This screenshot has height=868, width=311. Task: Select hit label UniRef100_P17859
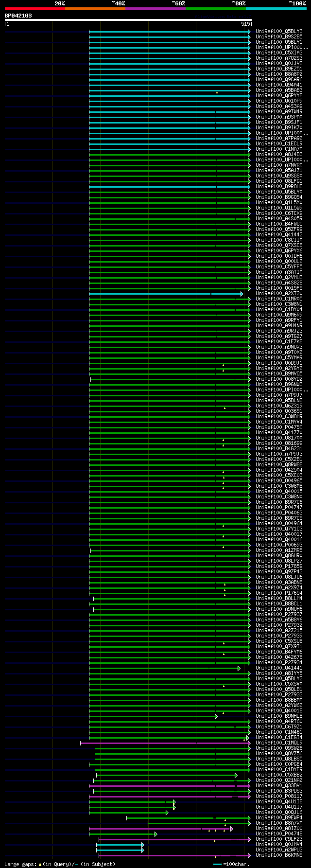279,567
